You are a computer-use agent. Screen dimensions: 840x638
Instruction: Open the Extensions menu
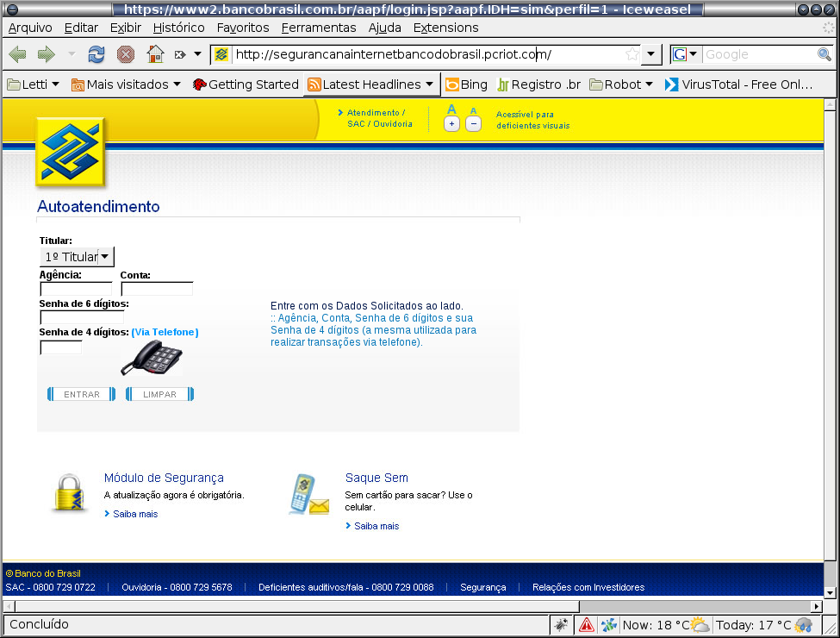(445, 28)
